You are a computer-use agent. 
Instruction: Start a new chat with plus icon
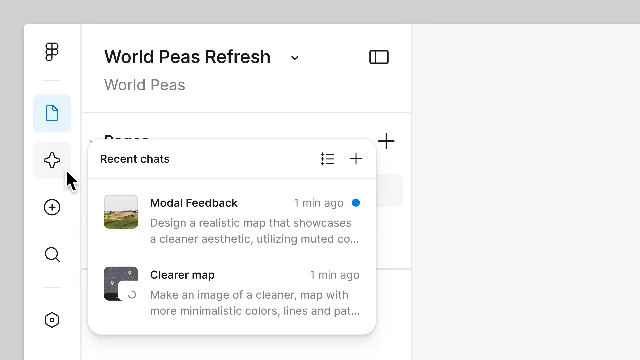[x=356, y=159]
